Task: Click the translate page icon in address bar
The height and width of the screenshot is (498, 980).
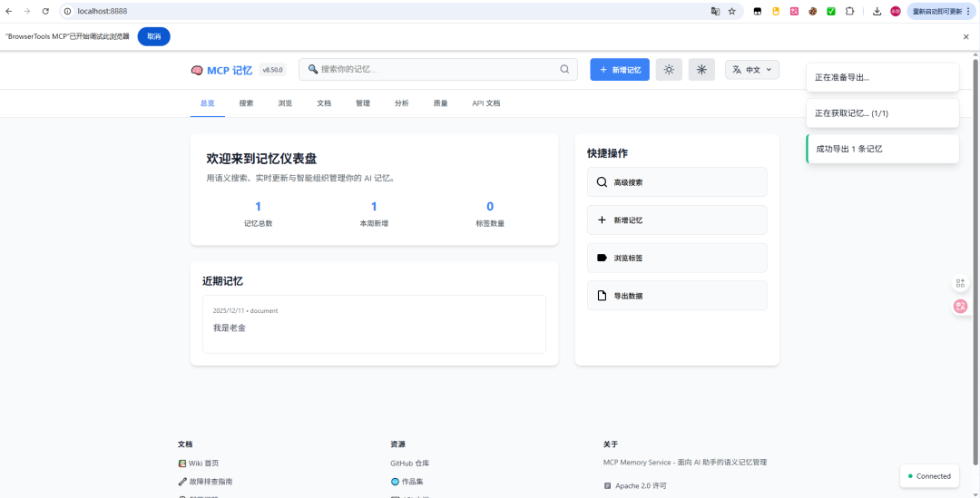Action: [x=715, y=11]
